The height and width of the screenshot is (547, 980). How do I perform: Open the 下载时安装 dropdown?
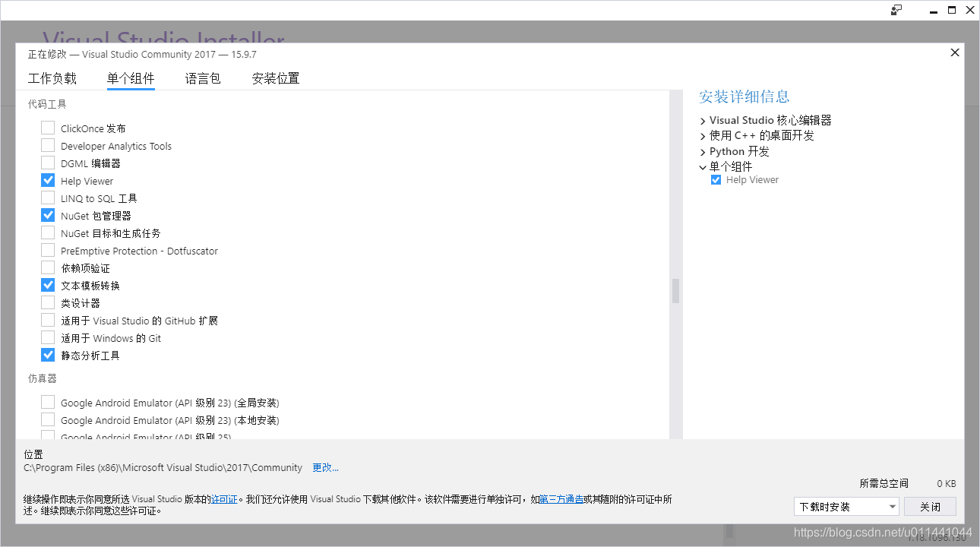(x=846, y=507)
